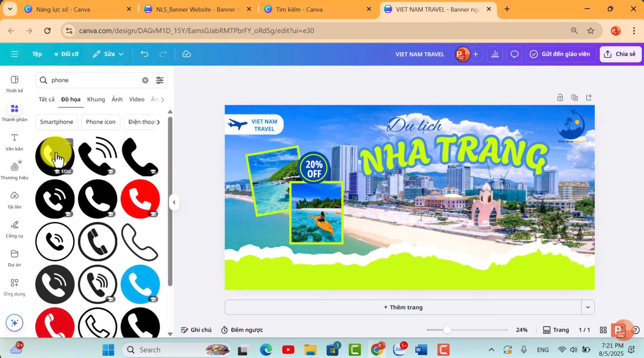Lock the page using padlock icon

560,97
